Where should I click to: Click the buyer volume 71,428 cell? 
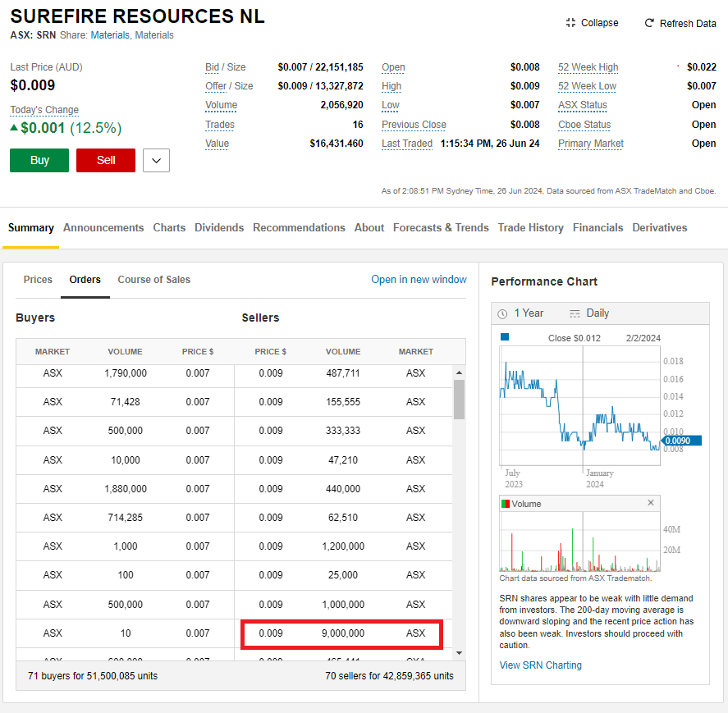[x=126, y=402]
